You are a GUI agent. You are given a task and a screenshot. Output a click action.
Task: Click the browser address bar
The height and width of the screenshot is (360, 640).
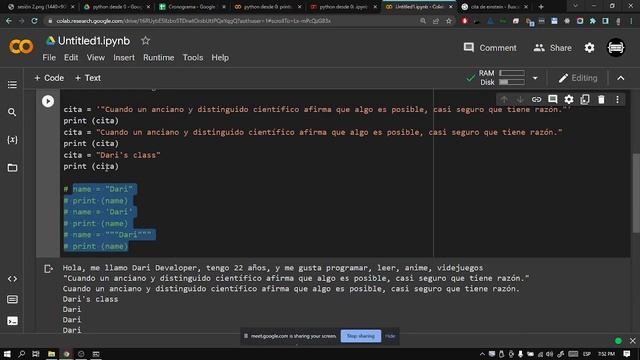point(233,21)
